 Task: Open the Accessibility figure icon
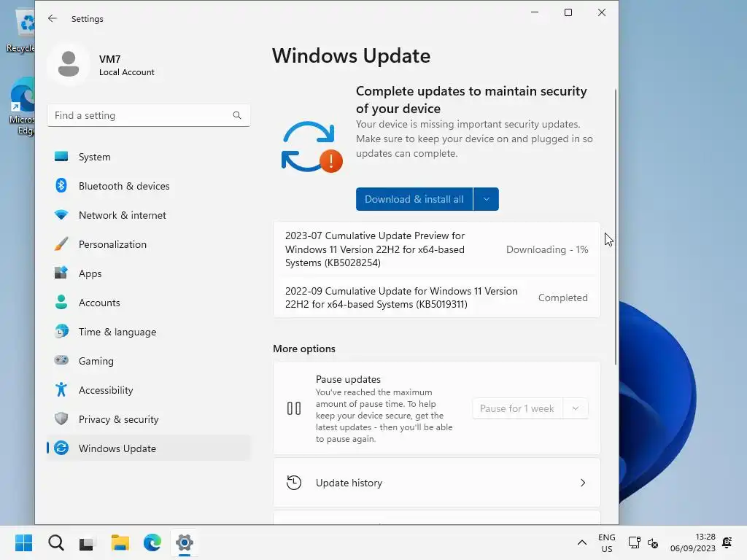(61, 389)
